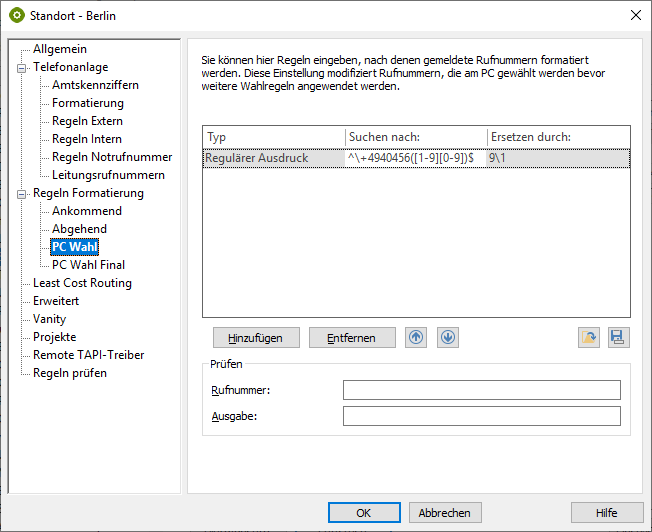Screen dimensions: 652x532
Task: Click the move rule up arrow icon
Action: tap(416, 338)
